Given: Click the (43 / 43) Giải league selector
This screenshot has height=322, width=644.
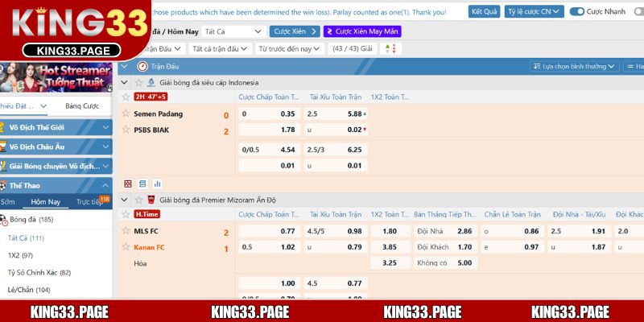Looking at the screenshot, I should click(353, 48).
